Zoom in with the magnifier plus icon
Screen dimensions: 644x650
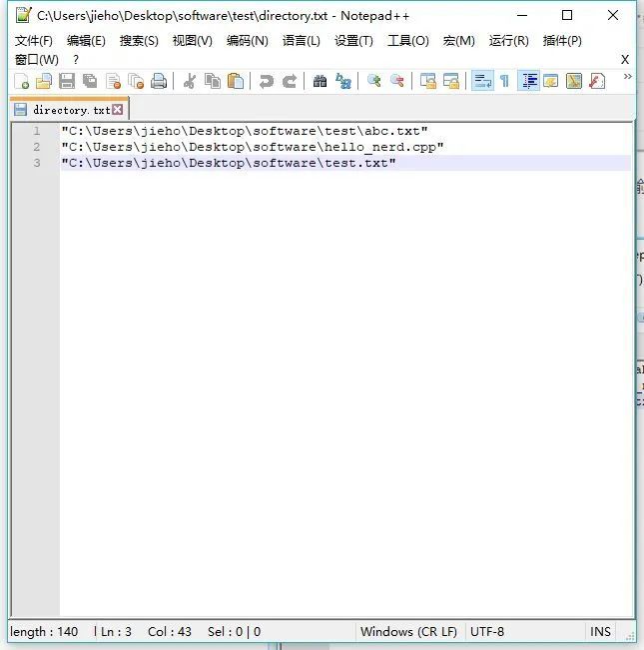pyautogui.click(x=374, y=81)
